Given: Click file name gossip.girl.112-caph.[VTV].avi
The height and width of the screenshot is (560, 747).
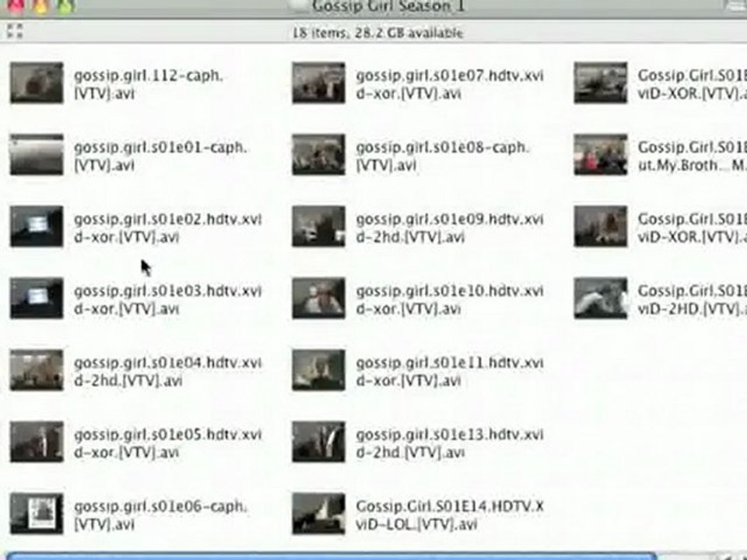Looking at the screenshot, I should point(149,84).
